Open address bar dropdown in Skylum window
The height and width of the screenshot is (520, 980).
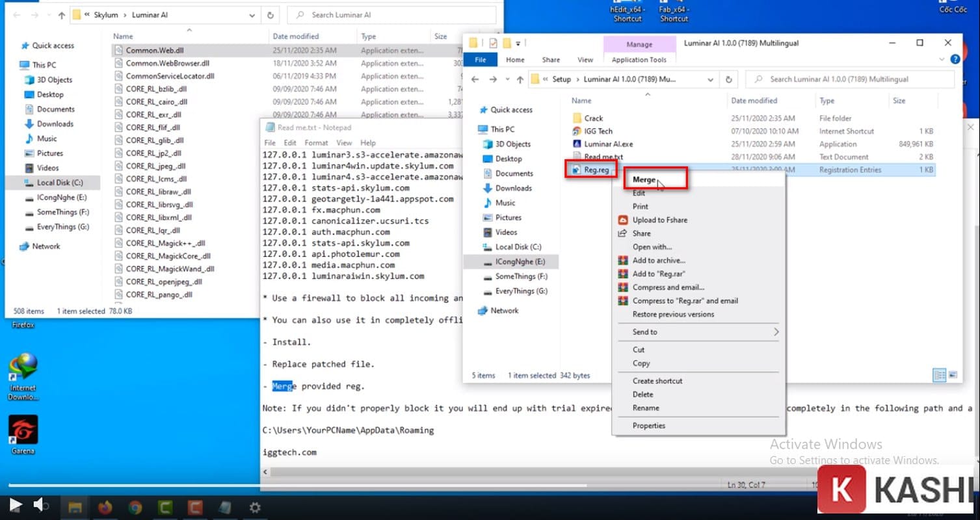pos(252,15)
